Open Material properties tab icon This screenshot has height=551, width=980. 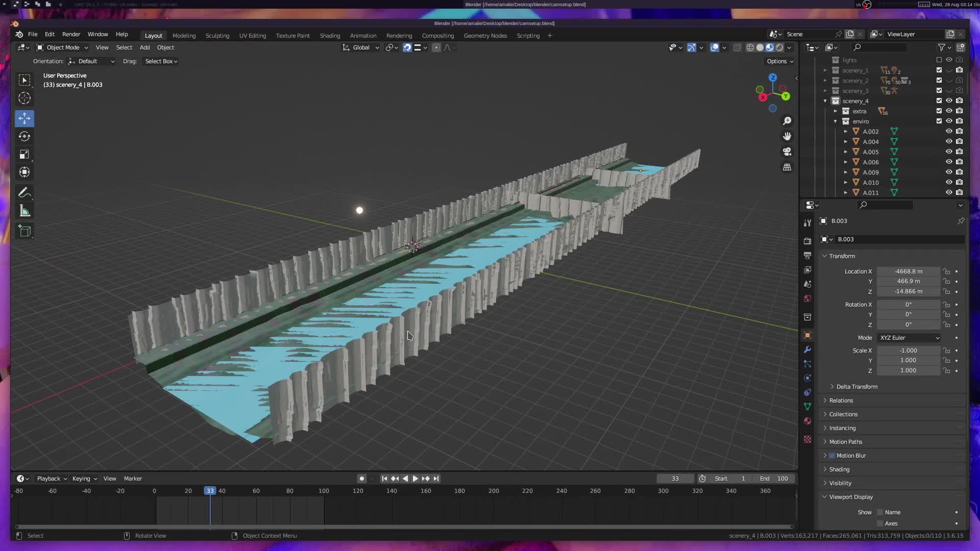tap(807, 421)
